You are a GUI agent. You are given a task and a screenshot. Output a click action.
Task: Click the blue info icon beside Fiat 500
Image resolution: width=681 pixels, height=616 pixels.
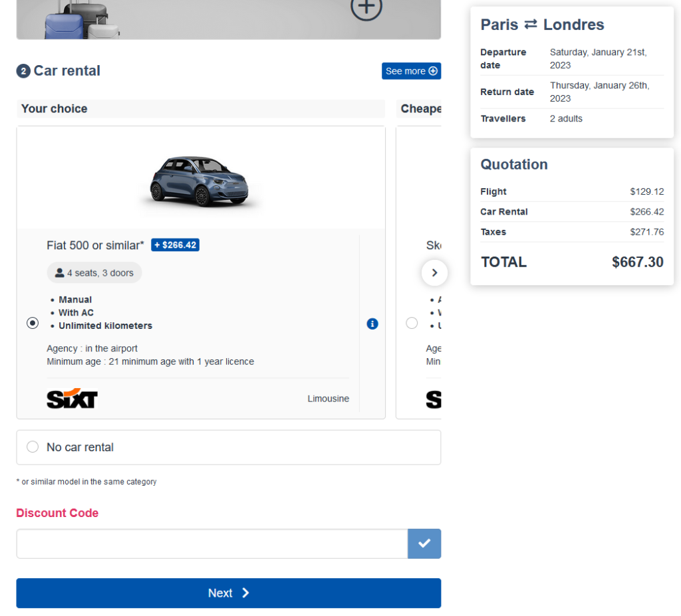pyautogui.click(x=372, y=324)
